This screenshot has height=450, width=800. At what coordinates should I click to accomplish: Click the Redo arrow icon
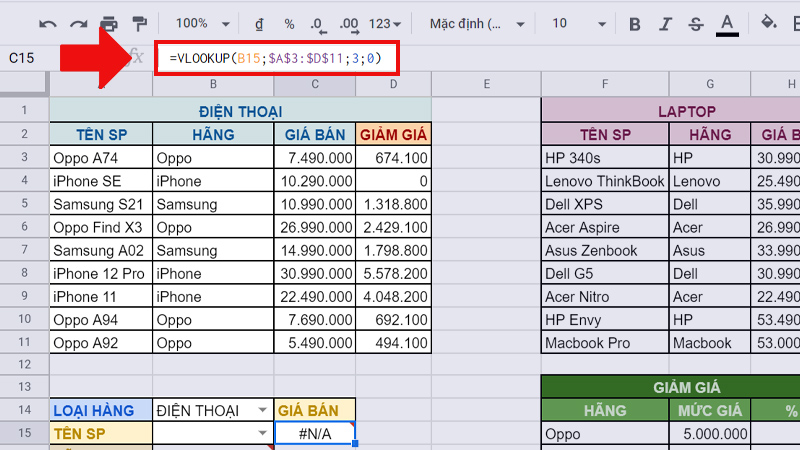pyautogui.click(x=79, y=23)
